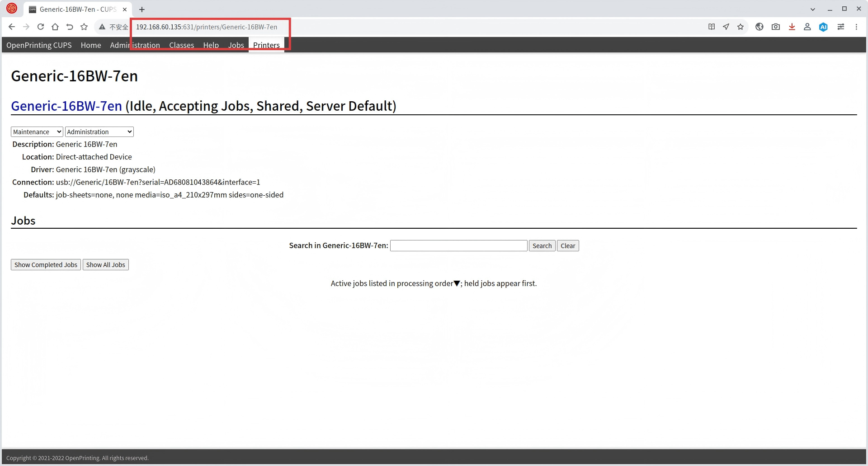This screenshot has width=868, height=466.
Task: Open the Classes menu item
Action: pyautogui.click(x=182, y=45)
